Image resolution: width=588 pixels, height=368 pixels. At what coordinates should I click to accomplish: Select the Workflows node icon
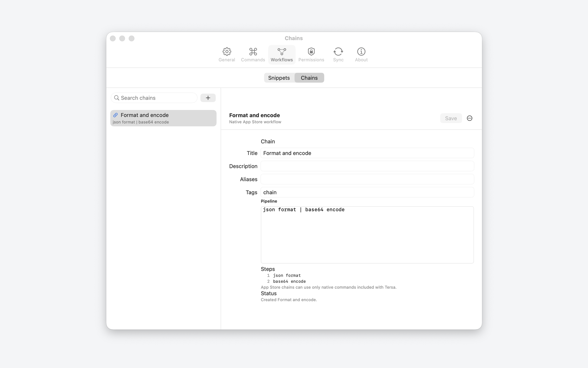coord(282,51)
